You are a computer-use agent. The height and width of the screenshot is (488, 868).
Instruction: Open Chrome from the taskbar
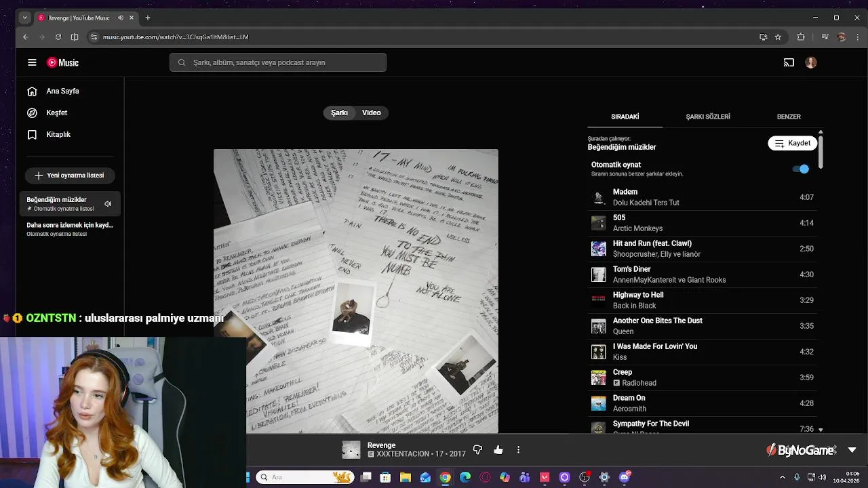click(x=445, y=477)
